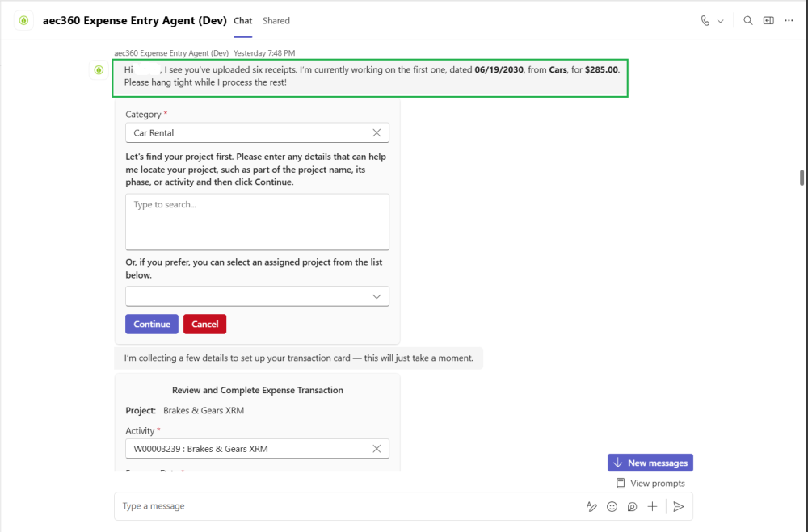Click the Continue button
Screen dimensions: 808x532
coord(152,324)
